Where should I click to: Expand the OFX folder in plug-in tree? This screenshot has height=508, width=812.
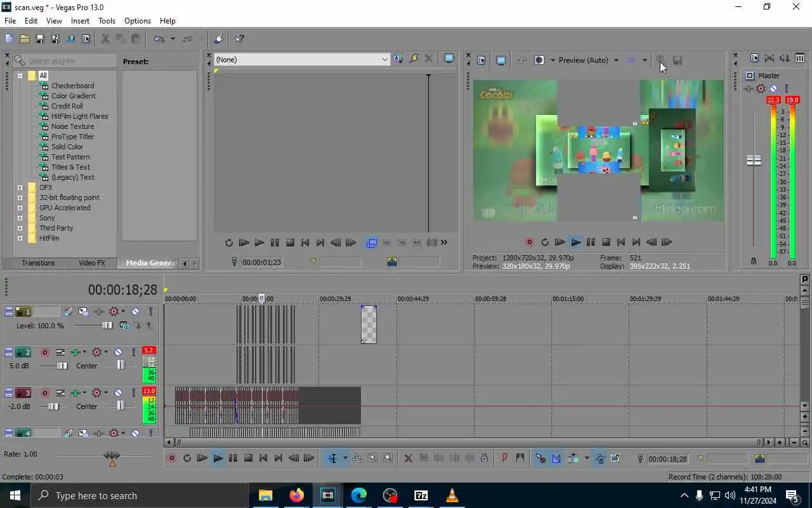point(20,187)
